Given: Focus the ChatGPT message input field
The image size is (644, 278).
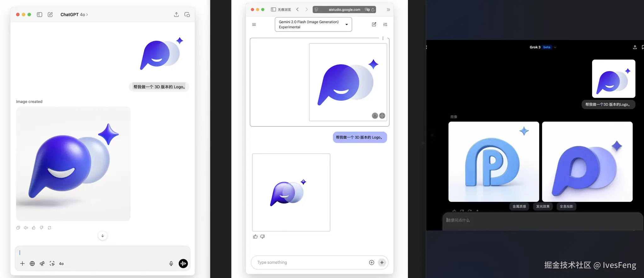Looking at the screenshot, I should tap(103, 253).
